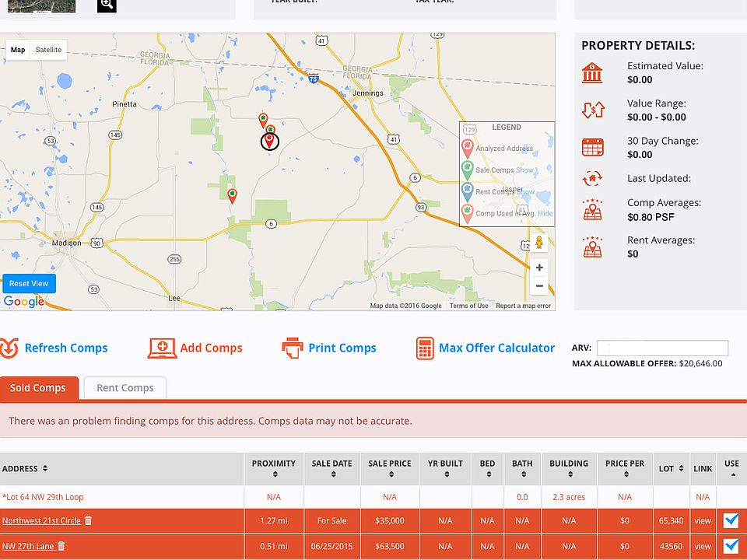Delete Northwest 21st Circle comp trash icon

point(88,520)
